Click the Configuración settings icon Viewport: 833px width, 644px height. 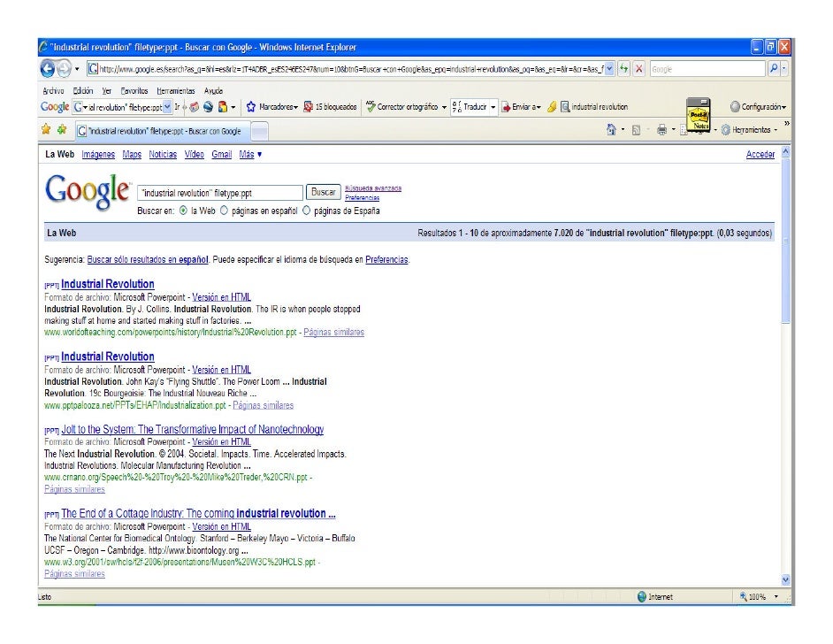(735, 107)
